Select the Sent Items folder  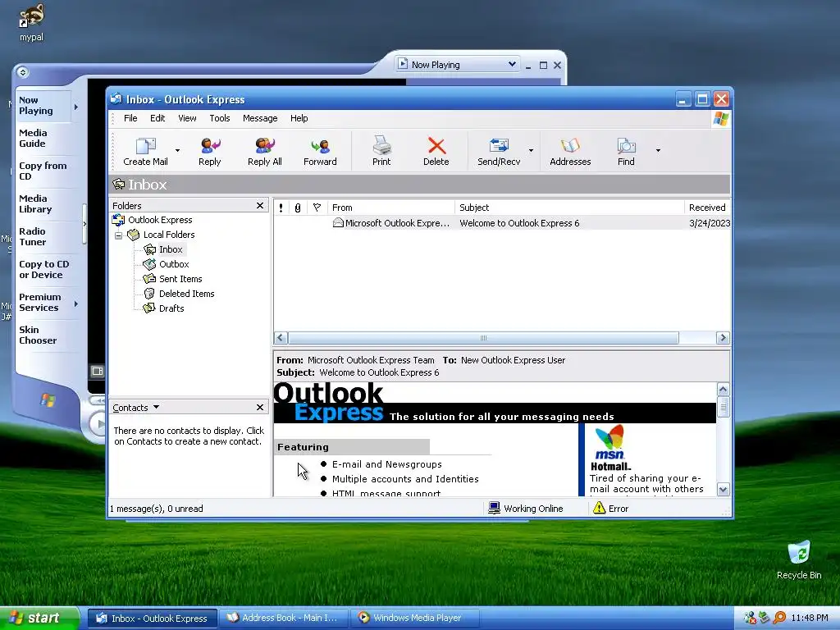pyautogui.click(x=180, y=279)
